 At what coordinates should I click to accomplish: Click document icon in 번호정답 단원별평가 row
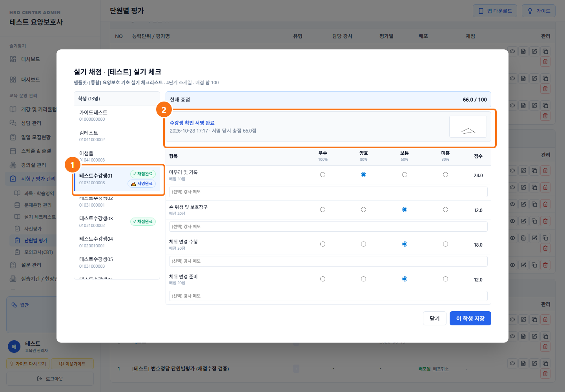click(523, 363)
